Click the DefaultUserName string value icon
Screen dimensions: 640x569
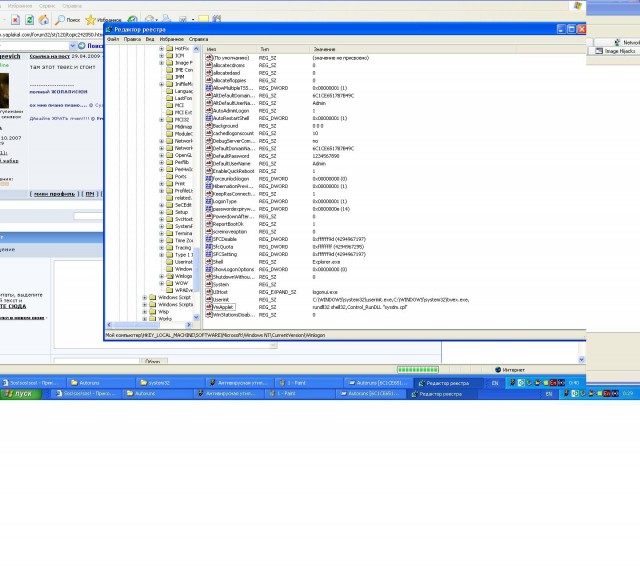pos(209,163)
